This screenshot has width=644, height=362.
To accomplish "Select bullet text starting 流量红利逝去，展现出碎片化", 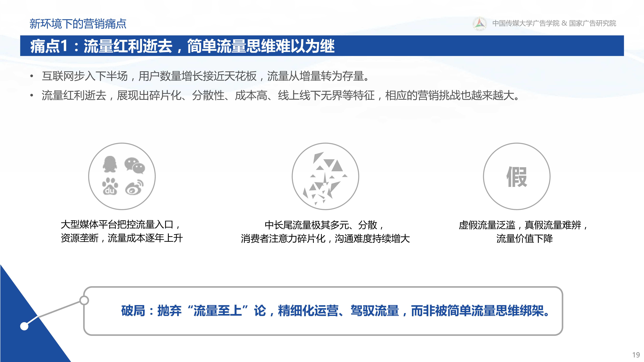I will point(281,95).
